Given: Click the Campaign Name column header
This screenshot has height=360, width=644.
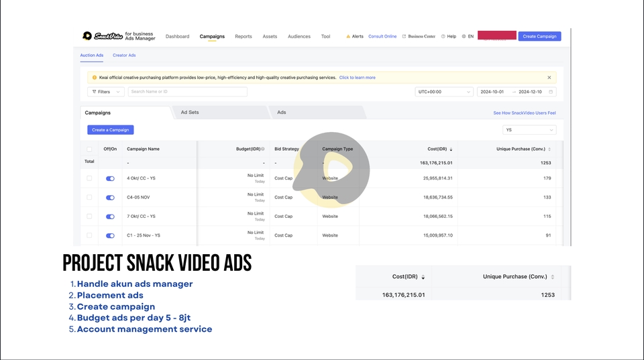Looking at the screenshot, I should point(143,149).
